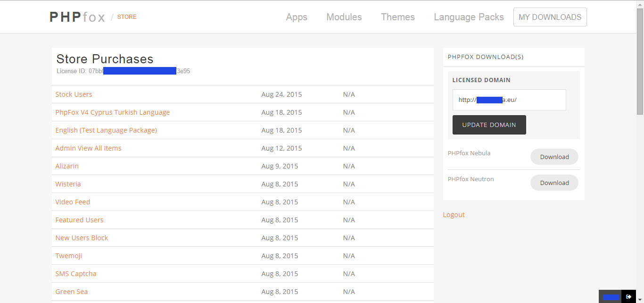Click the N/A cell in the Stock Users row

point(349,94)
